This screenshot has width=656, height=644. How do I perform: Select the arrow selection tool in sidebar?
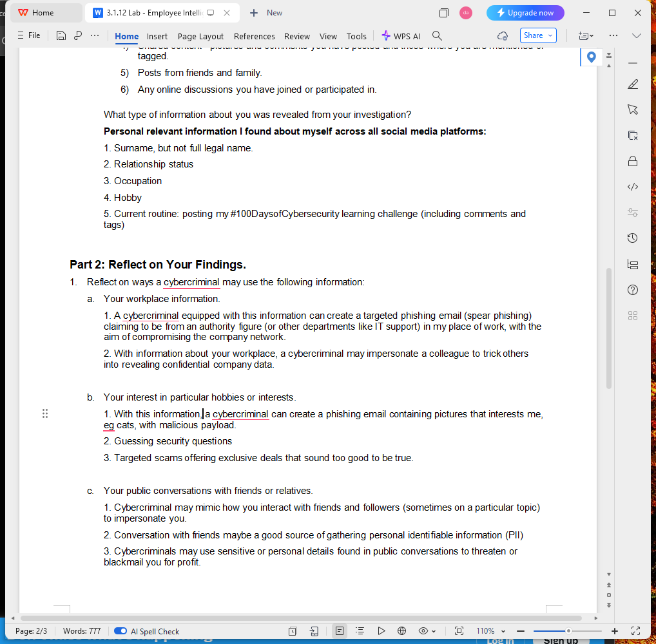(x=633, y=109)
